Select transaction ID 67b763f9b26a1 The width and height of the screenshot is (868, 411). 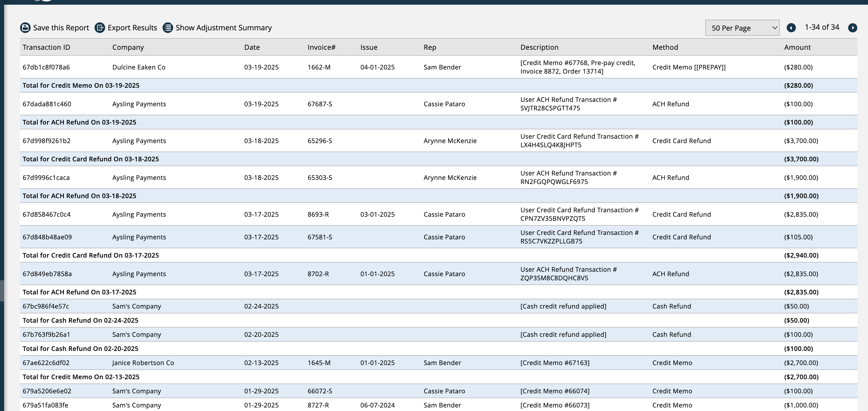[47, 334]
